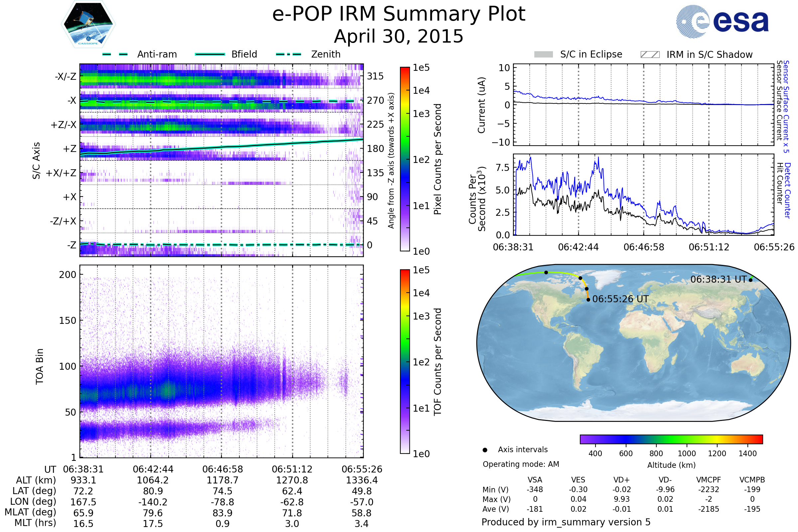The height and width of the screenshot is (532, 798).
Task: Click the CASSIOPE satellite mission logo
Action: pyautogui.click(x=88, y=24)
